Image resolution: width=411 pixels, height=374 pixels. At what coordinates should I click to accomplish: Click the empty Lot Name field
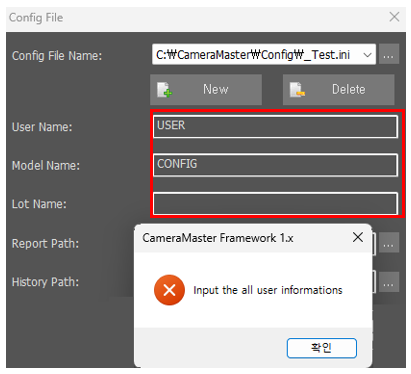[275, 203]
